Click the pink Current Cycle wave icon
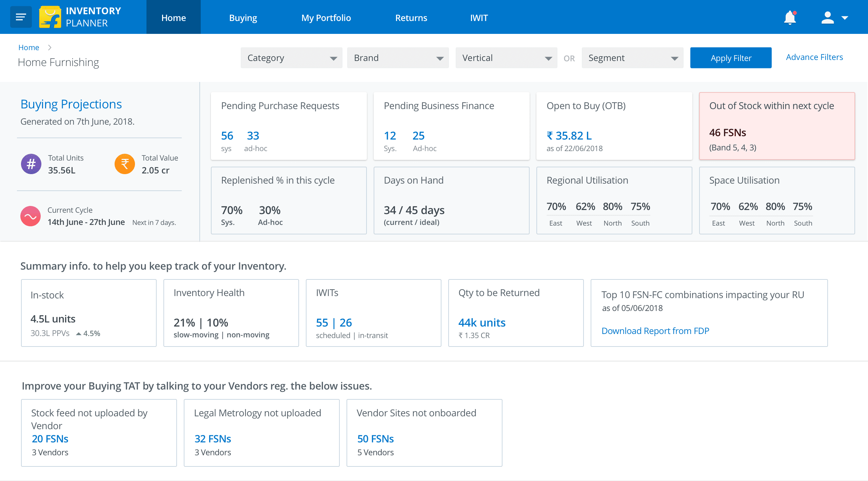The height and width of the screenshot is (481, 868). pos(31,216)
